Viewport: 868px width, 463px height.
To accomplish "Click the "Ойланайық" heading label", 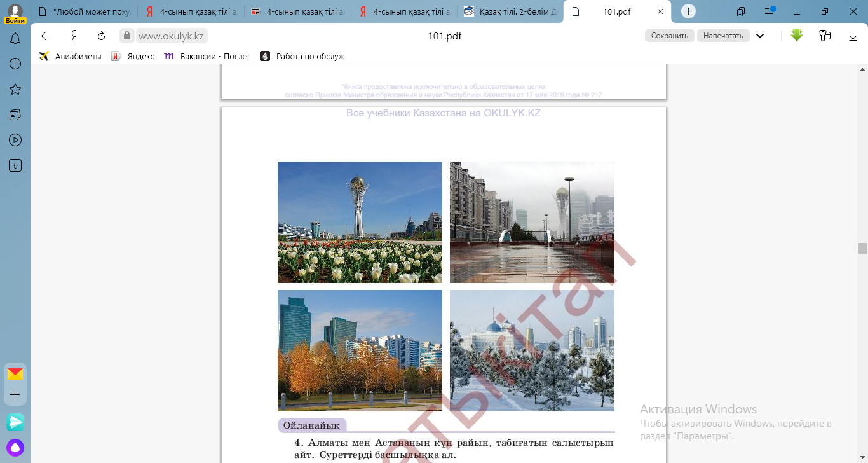I will (x=311, y=425).
